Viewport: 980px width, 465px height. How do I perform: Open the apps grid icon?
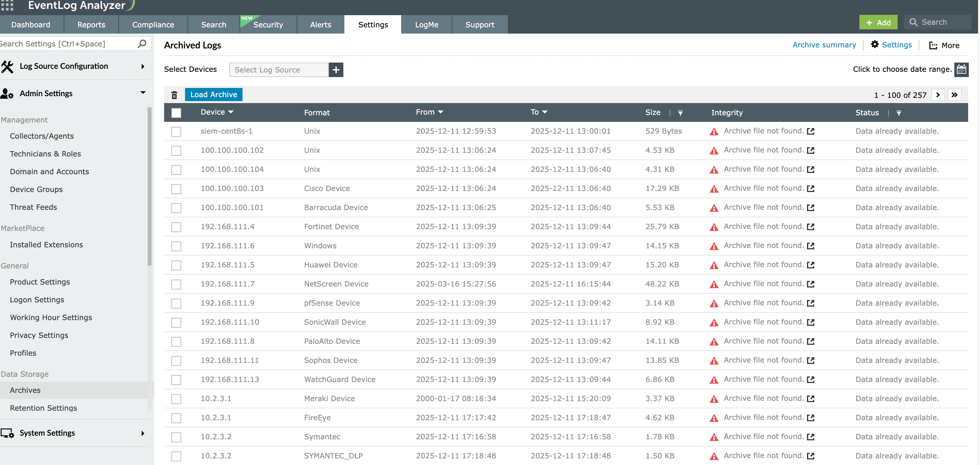7,5
